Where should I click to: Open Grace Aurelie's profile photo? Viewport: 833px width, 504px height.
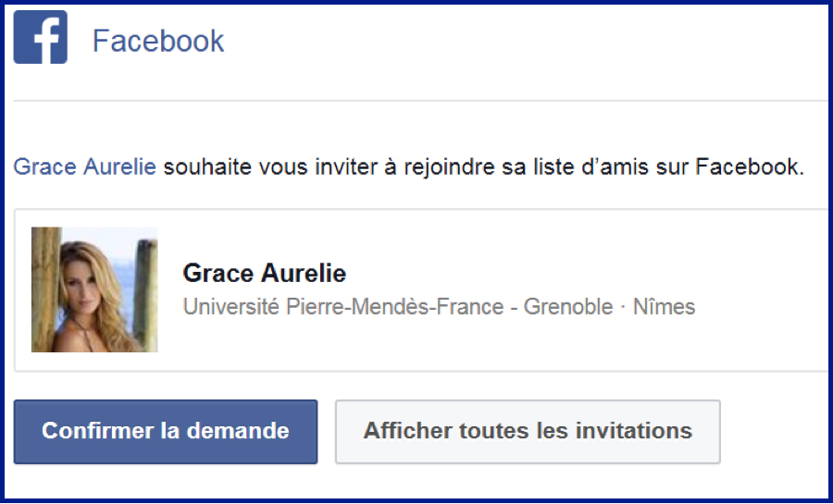tap(94, 289)
